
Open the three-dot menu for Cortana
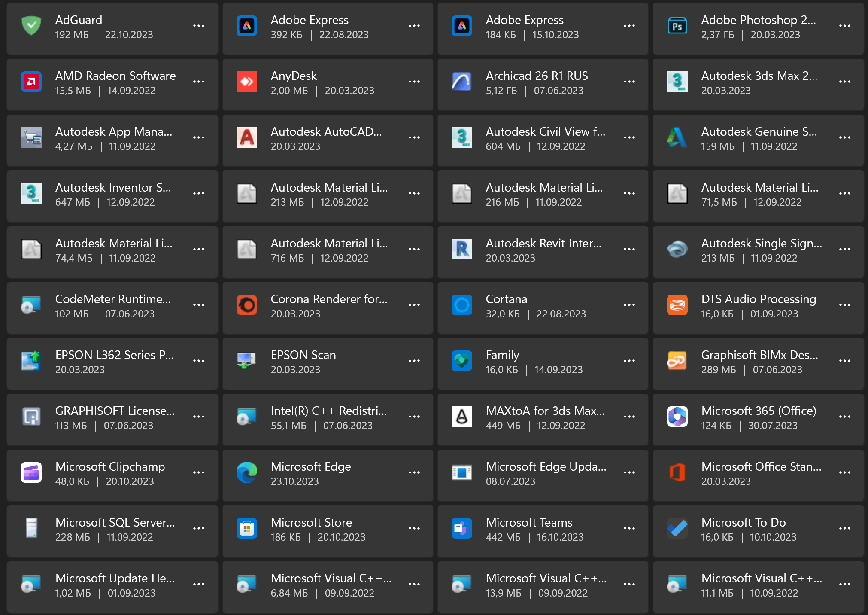click(x=629, y=305)
